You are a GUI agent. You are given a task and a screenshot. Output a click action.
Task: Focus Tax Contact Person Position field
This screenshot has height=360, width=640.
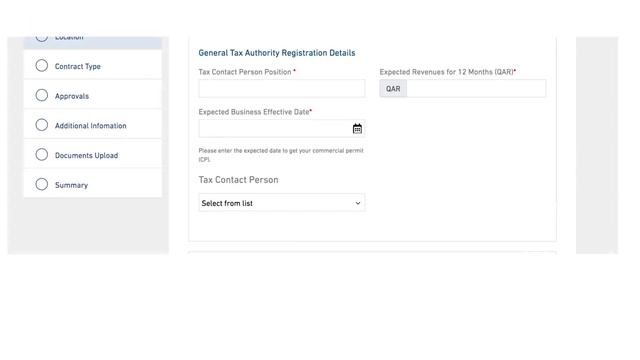[282, 89]
